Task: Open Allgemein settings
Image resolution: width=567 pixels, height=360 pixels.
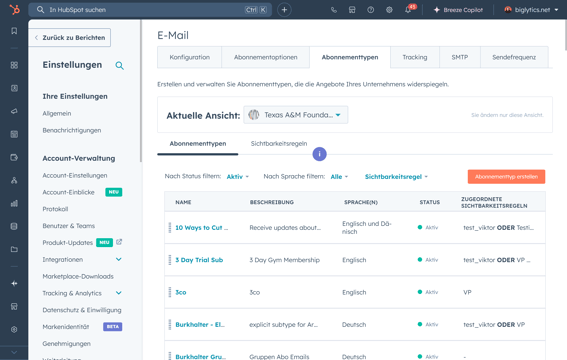Action: 57,113
